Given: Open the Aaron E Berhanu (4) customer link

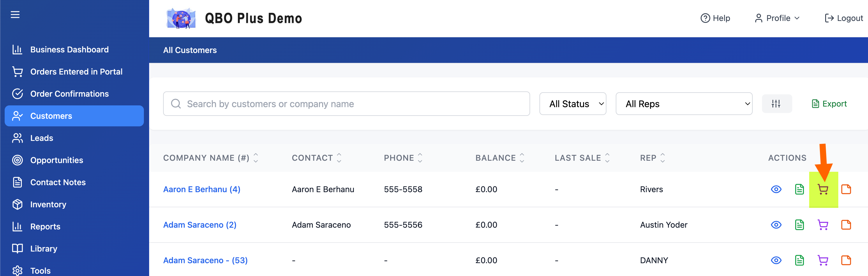Looking at the screenshot, I should click(x=202, y=190).
